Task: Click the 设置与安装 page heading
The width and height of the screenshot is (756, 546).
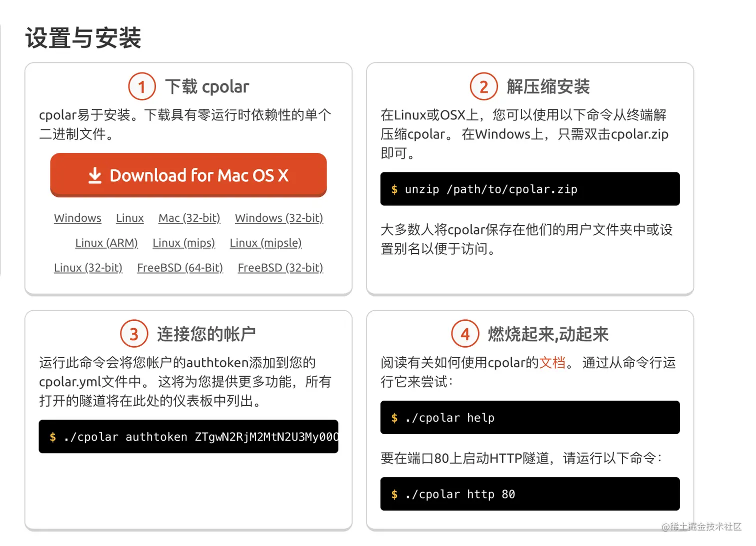Action: tap(83, 38)
